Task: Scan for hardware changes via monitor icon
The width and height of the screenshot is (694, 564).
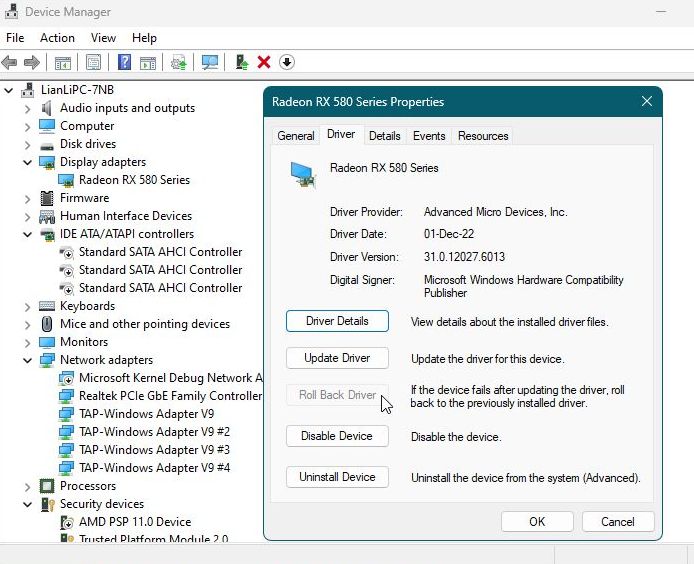Action: tap(209, 62)
